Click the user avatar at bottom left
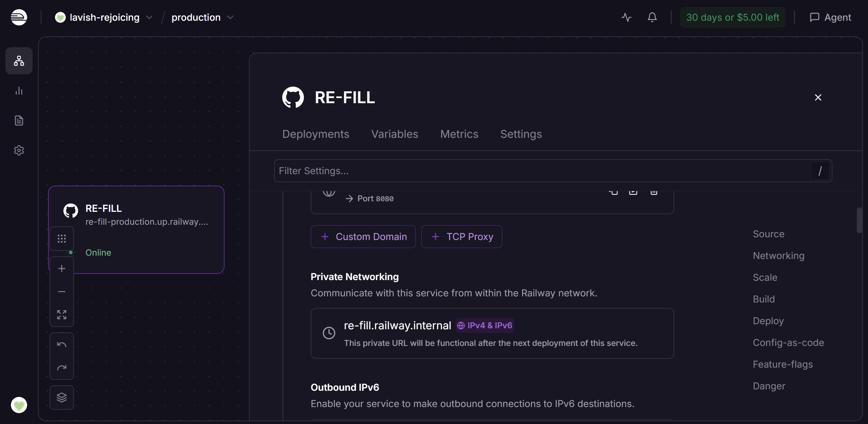868x424 pixels. [x=19, y=405]
